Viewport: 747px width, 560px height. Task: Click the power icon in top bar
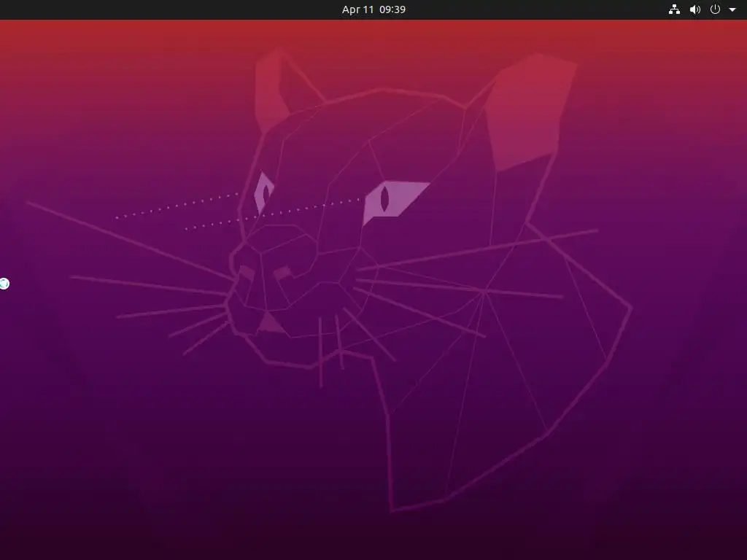[x=715, y=9]
